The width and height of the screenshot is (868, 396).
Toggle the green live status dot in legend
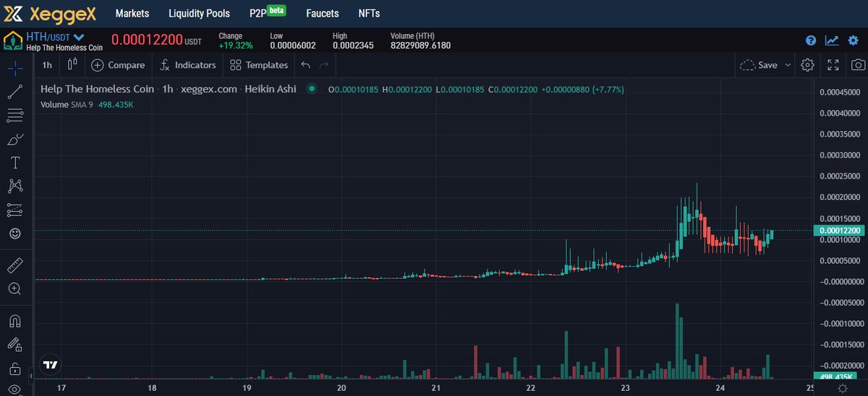coord(312,89)
